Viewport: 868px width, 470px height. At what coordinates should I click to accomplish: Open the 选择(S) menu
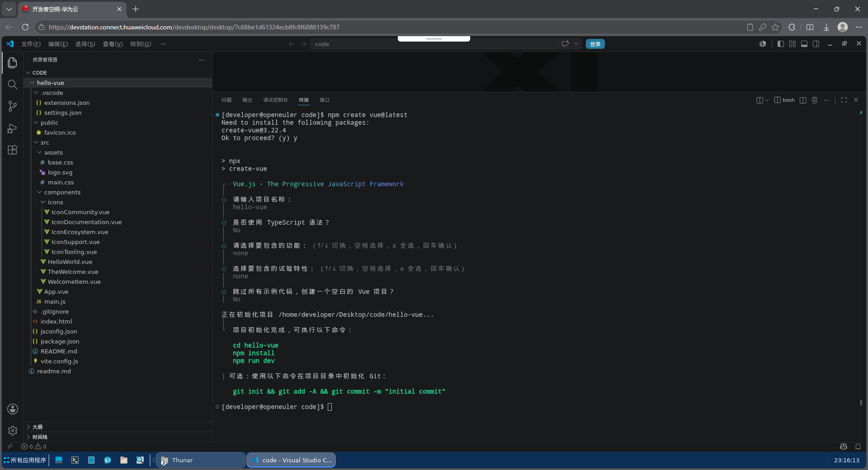point(85,44)
